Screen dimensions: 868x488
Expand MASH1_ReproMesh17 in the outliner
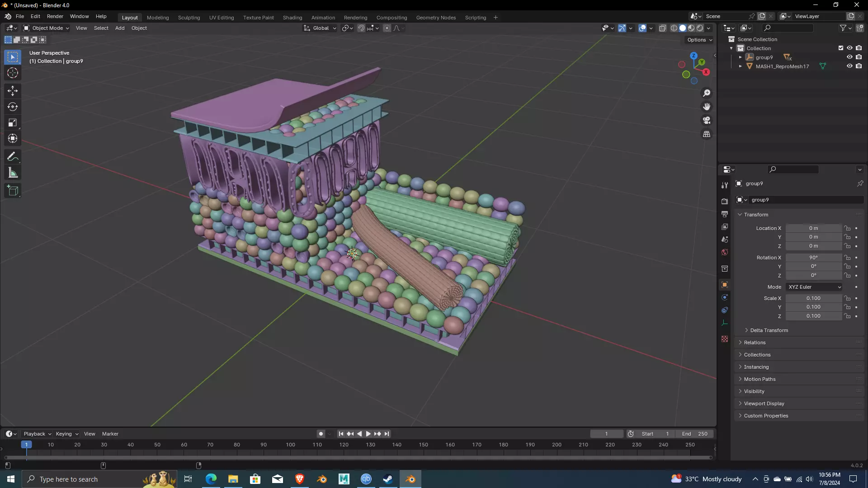(x=741, y=66)
